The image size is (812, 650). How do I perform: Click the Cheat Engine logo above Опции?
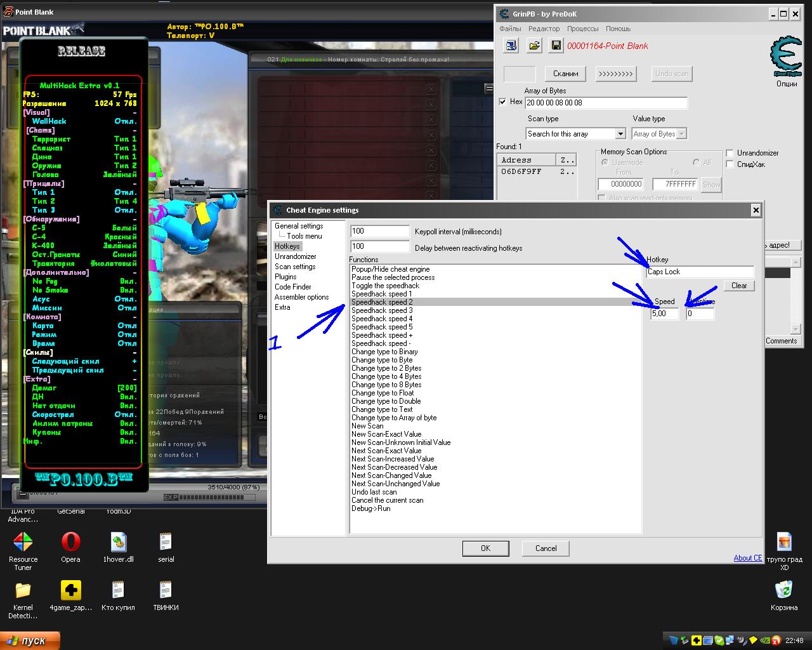[786, 57]
